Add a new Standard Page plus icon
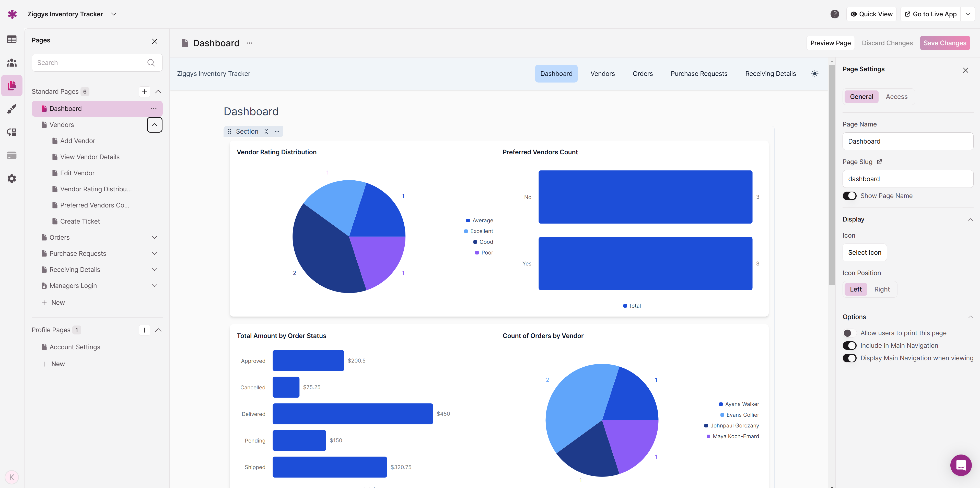Viewport: 980px width, 488px height. pyautogui.click(x=145, y=92)
